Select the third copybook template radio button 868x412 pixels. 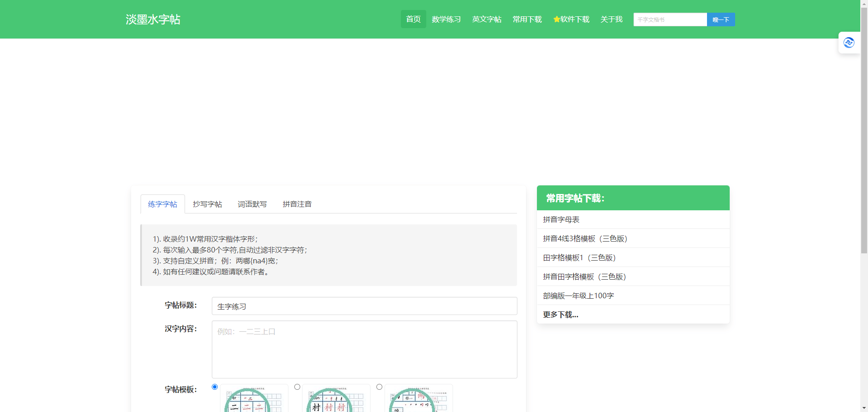380,387
